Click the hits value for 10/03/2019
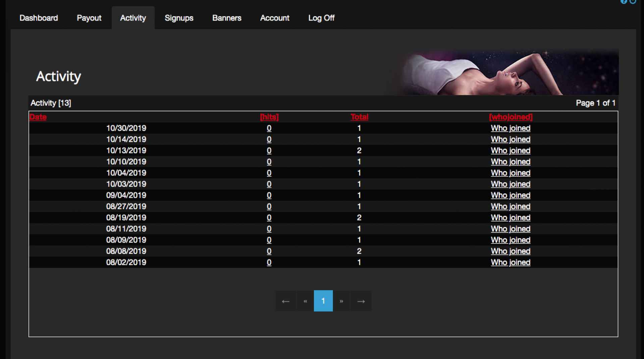Image resolution: width=644 pixels, height=359 pixels. [269, 184]
